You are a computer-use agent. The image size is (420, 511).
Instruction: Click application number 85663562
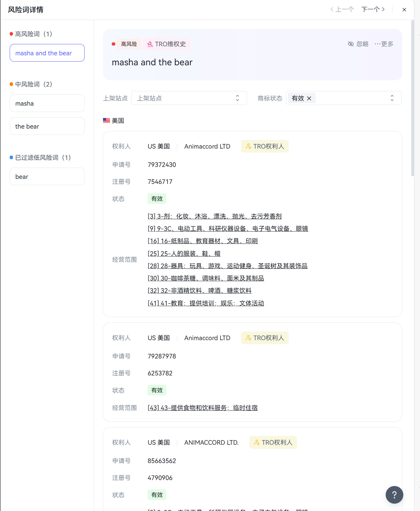click(x=162, y=461)
